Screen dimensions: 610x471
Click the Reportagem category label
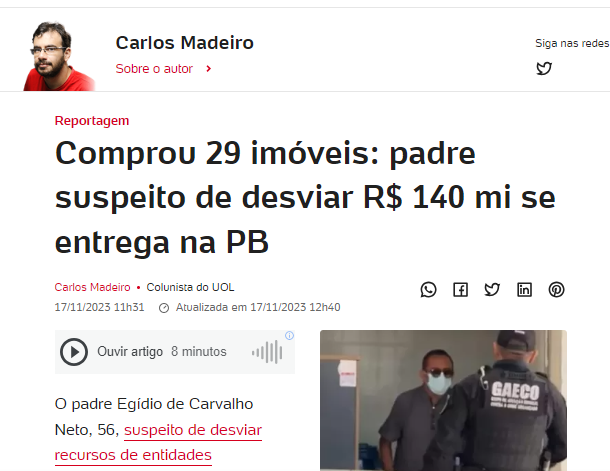pos(92,121)
